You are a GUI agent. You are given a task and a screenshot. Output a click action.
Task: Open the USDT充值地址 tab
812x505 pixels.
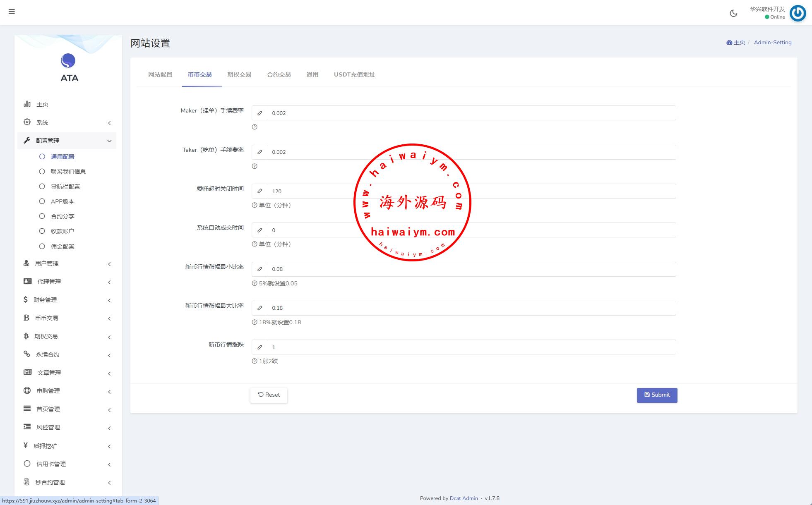pyautogui.click(x=354, y=74)
